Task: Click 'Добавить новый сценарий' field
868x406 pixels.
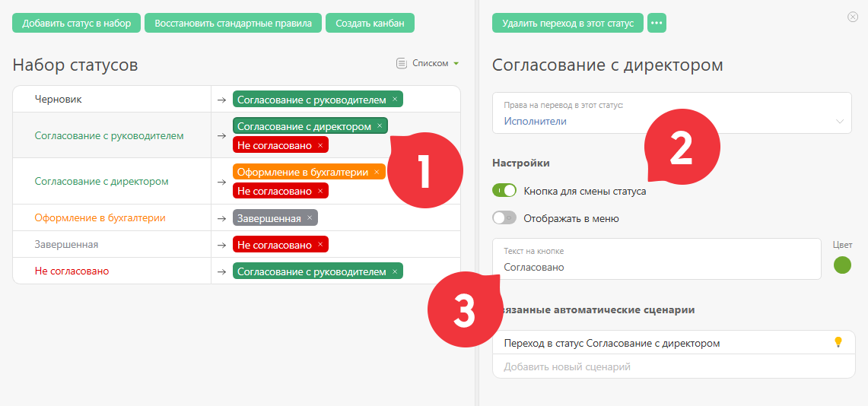Action: click(673, 366)
